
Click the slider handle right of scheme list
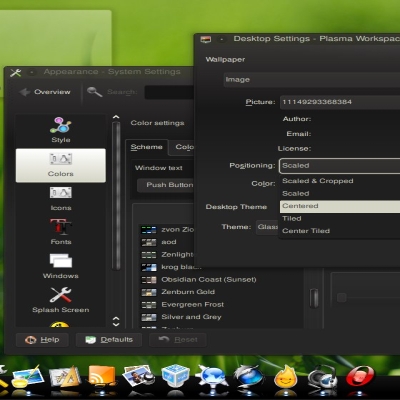(x=341, y=297)
